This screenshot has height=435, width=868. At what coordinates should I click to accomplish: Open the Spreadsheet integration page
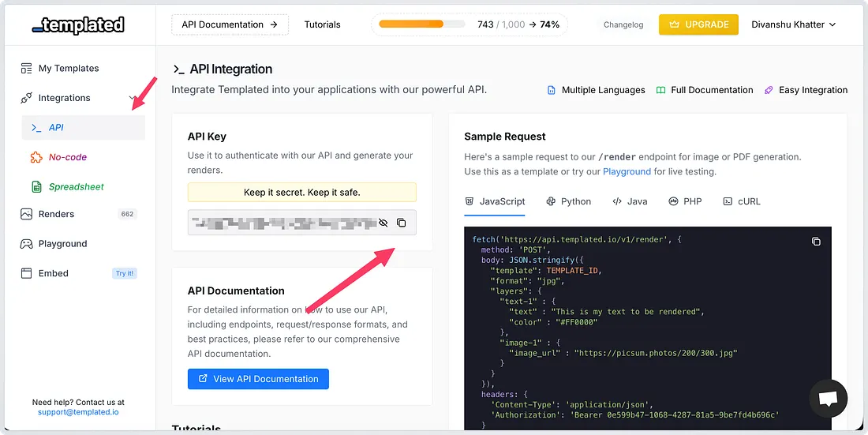(77, 187)
